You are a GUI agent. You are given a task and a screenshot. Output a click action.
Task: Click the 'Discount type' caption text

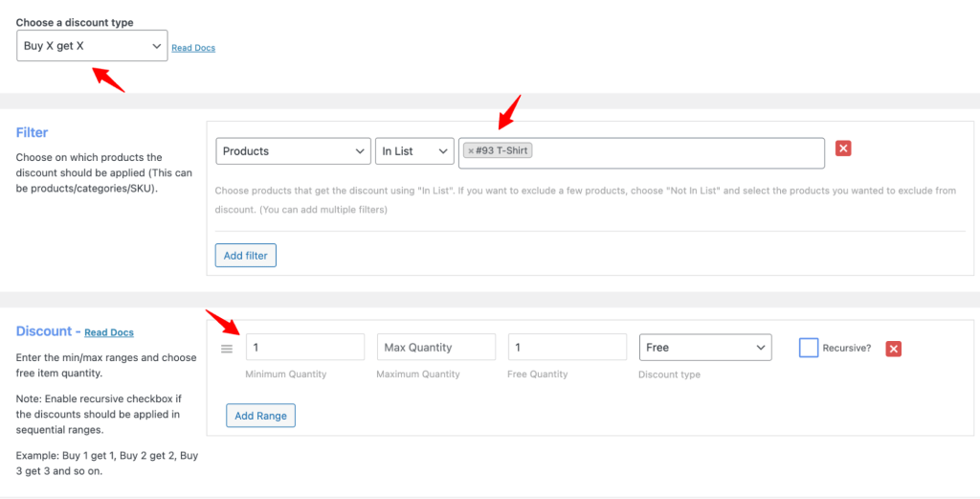(x=669, y=374)
